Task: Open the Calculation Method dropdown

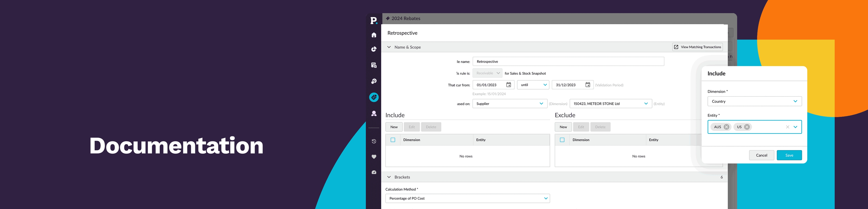Action: pos(467,199)
